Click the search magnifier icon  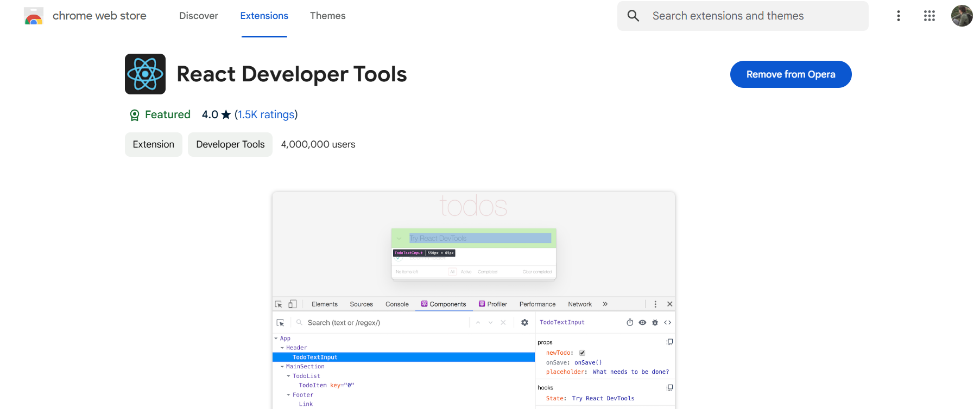633,16
